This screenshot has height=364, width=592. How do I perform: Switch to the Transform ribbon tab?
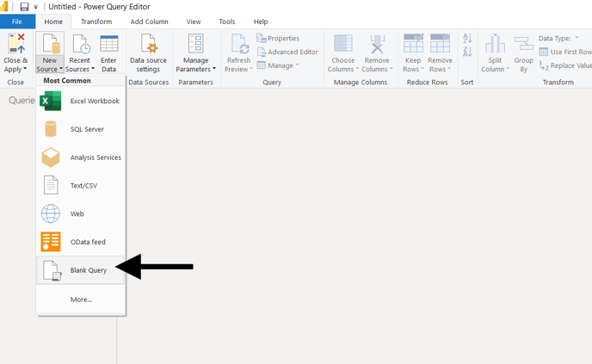[x=96, y=22]
